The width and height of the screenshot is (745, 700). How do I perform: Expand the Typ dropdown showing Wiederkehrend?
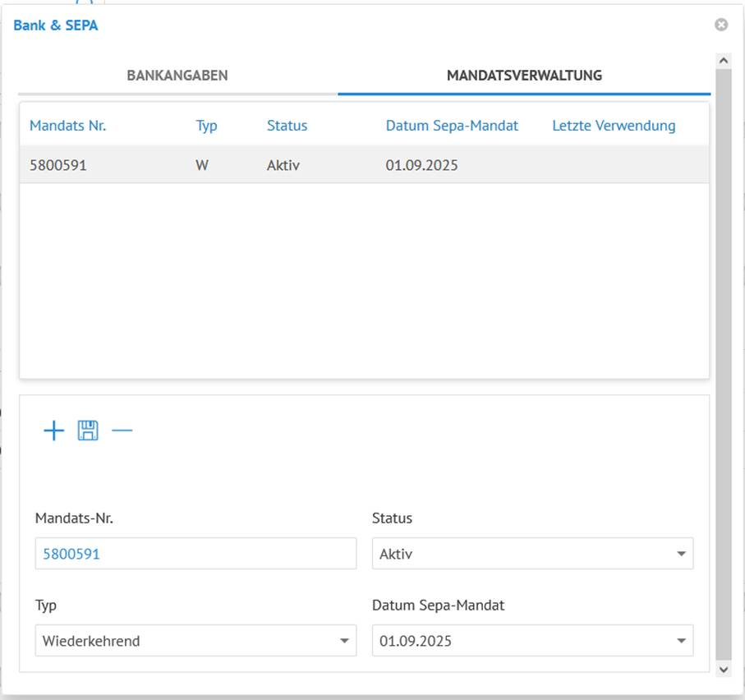[195, 641]
